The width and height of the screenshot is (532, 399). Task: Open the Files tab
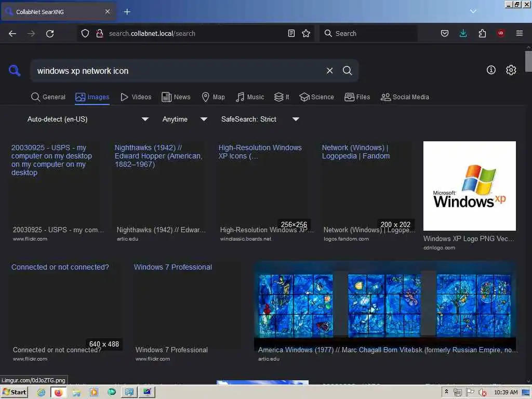tap(357, 97)
